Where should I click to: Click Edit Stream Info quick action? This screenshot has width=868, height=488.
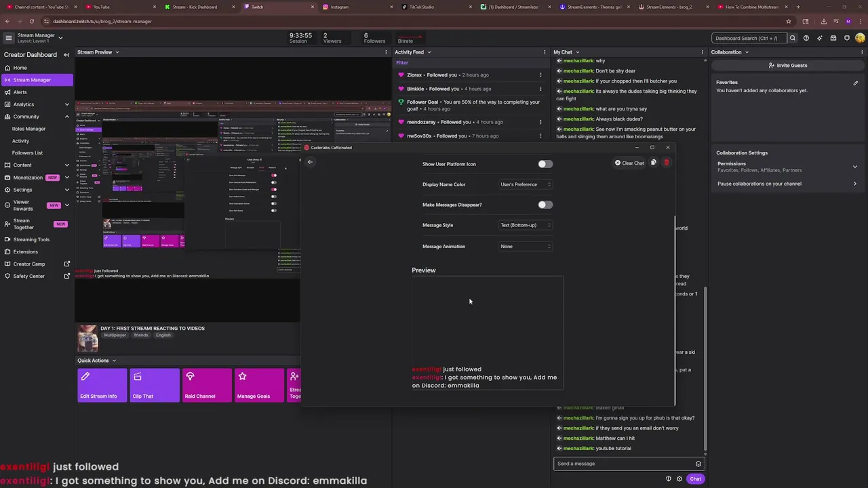(x=102, y=385)
